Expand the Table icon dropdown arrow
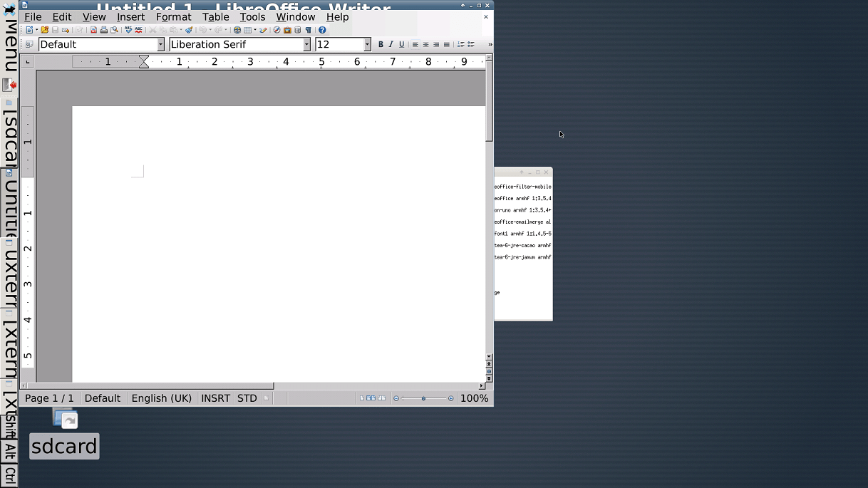 coord(254,30)
